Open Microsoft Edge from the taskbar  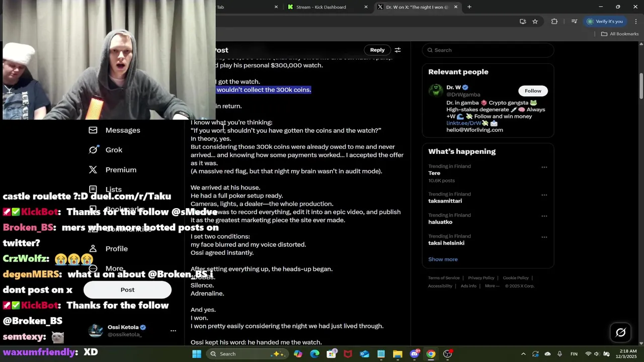coord(314,354)
